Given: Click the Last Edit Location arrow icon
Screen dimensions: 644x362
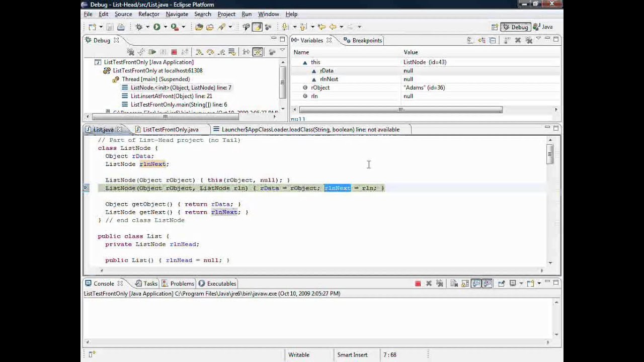Looking at the screenshot, I should (x=321, y=27).
